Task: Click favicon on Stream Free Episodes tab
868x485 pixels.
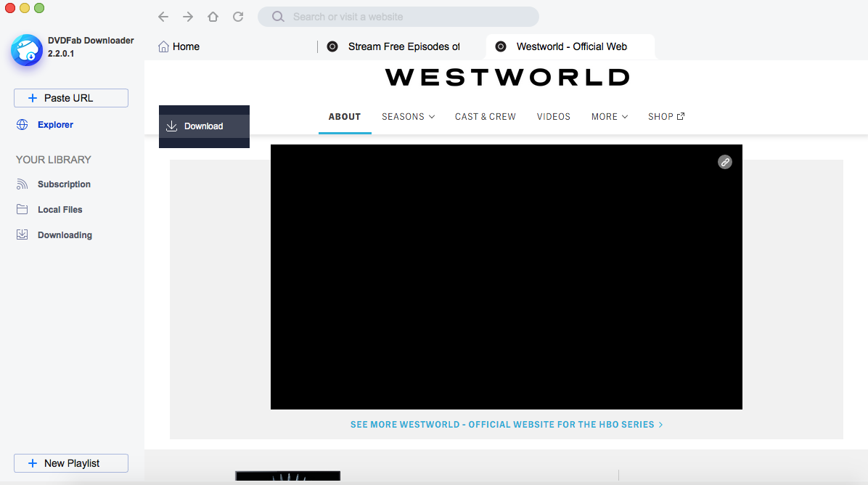Action: click(332, 46)
